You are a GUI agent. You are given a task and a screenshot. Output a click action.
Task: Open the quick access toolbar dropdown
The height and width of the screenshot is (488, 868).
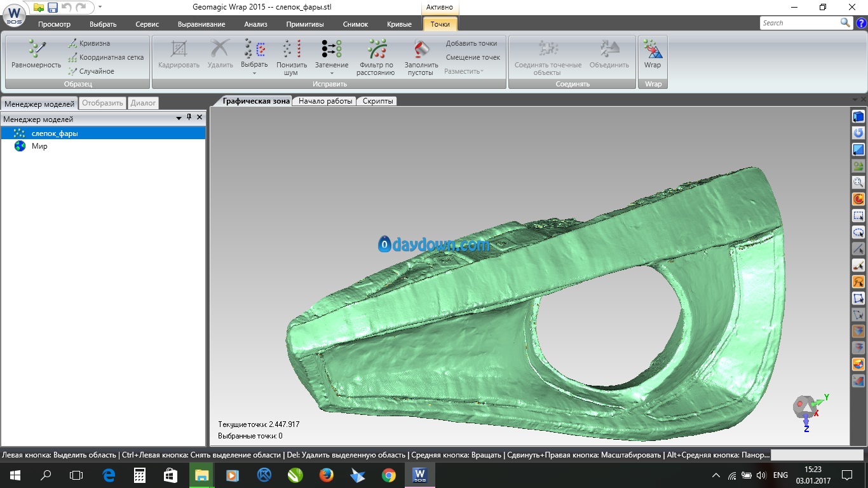100,8
